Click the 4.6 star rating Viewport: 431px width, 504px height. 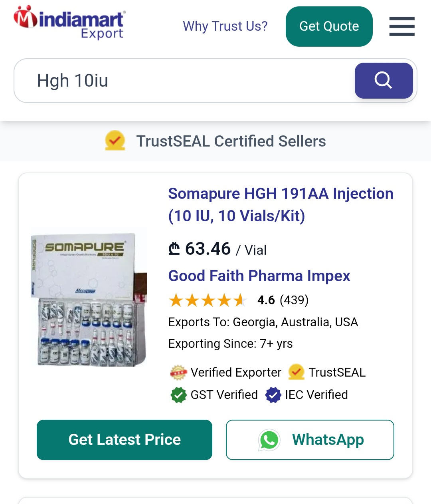[x=239, y=300]
